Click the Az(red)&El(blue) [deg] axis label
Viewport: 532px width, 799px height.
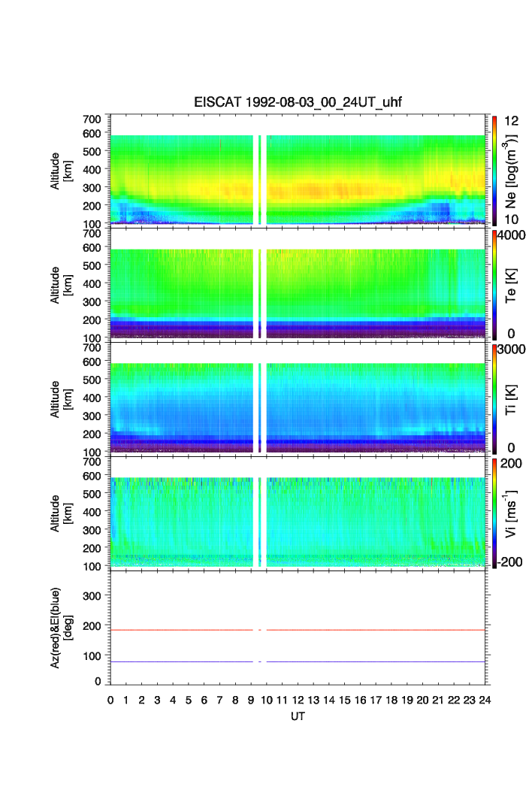click(62, 628)
